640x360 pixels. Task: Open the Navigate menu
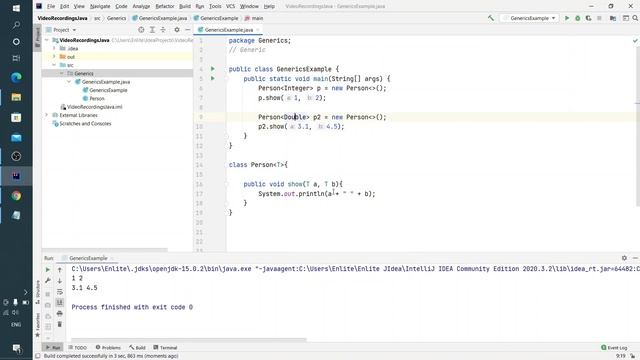(100, 6)
